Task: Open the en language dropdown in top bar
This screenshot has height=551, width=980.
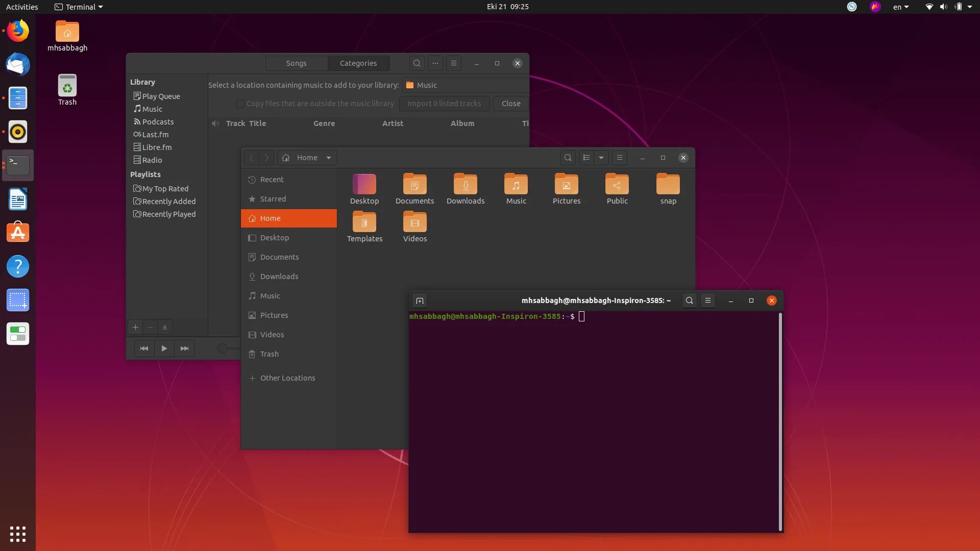Action: tap(900, 7)
